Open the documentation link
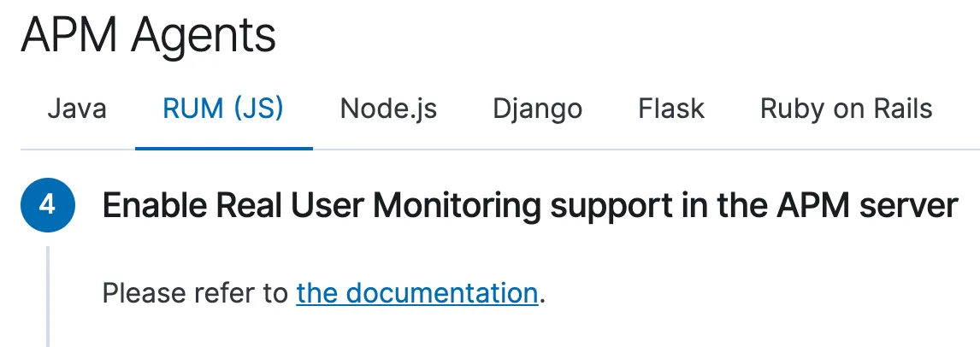This screenshot has width=980, height=347. click(416, 293)
